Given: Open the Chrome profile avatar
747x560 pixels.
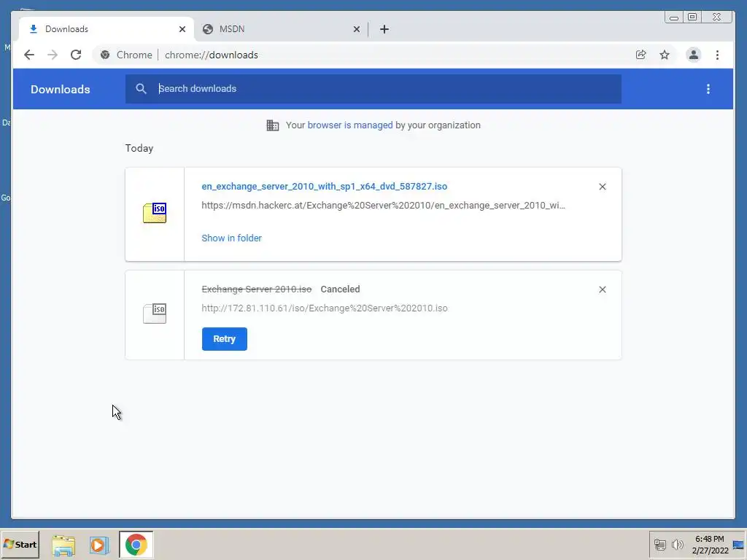Looking at the screenshot, I should click(x=694, y=55).
